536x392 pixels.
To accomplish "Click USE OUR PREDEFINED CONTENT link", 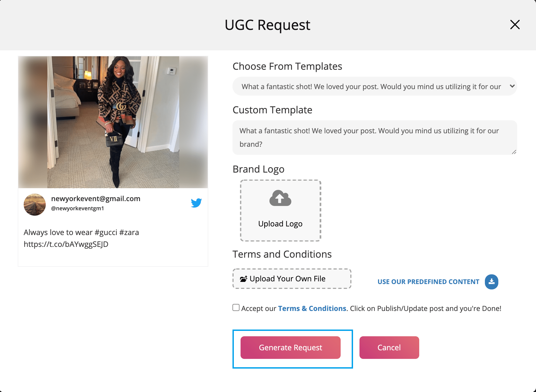I will pos(428,282).
